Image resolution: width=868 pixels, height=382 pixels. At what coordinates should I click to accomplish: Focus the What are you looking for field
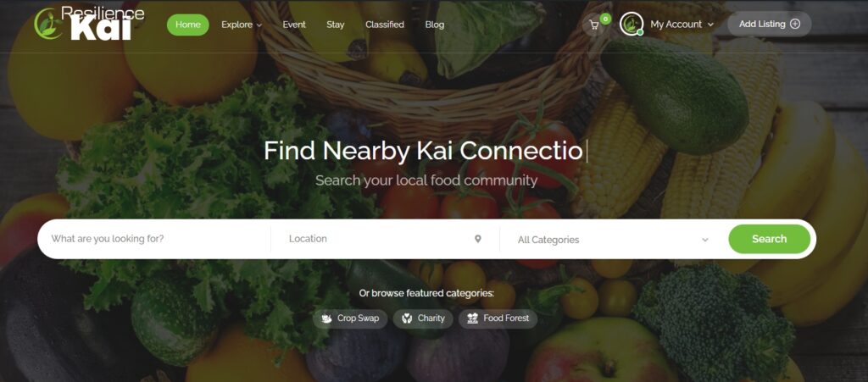(x=155, y=239)
